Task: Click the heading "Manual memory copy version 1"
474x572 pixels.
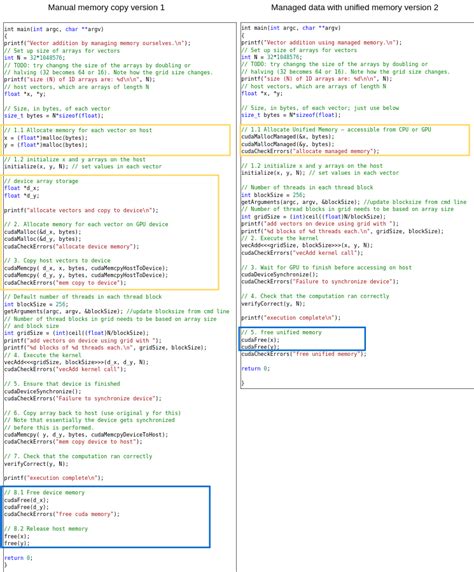Action: 106,7
